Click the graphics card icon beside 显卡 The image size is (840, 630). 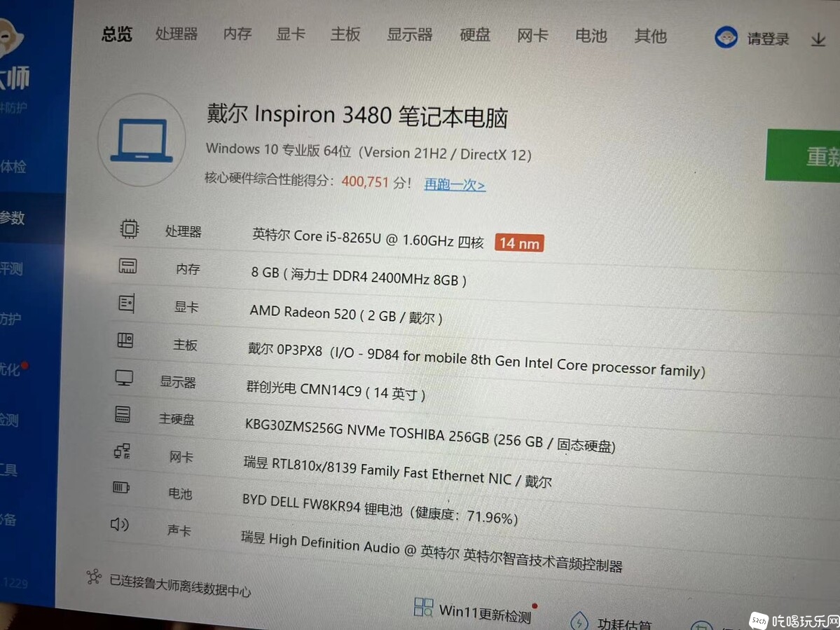pos(126,303)
